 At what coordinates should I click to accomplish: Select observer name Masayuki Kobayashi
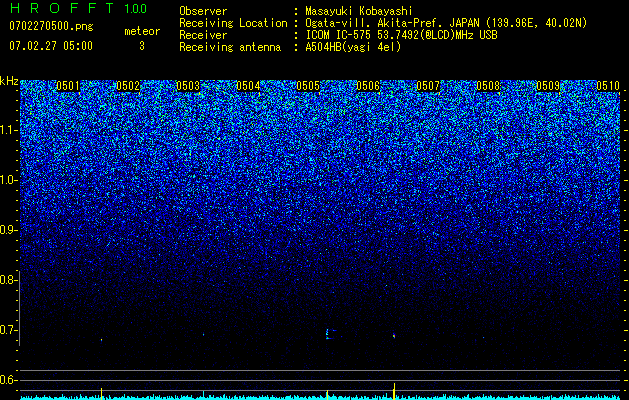tap(359, 12)
